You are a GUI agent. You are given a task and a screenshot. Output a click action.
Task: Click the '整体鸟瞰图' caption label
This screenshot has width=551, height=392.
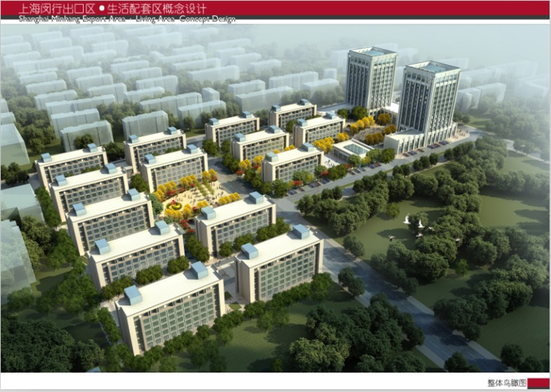(x=507, y=382)
